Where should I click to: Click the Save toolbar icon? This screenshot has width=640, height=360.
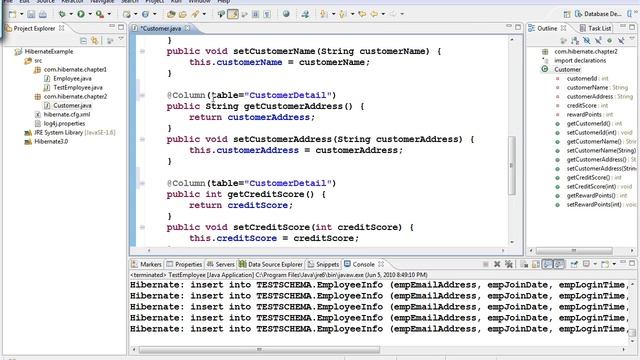[x=31, y=14]
